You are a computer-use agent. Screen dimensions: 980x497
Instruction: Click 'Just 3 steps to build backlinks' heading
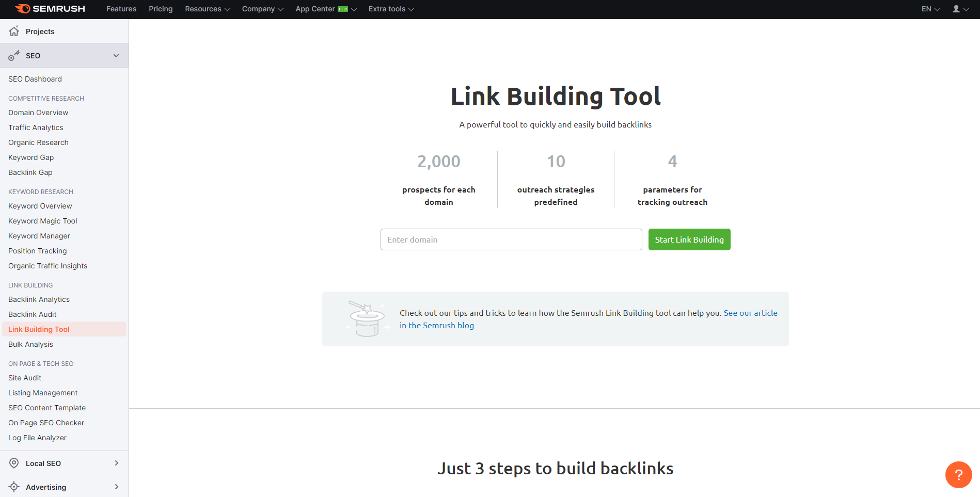click(556, 468)
